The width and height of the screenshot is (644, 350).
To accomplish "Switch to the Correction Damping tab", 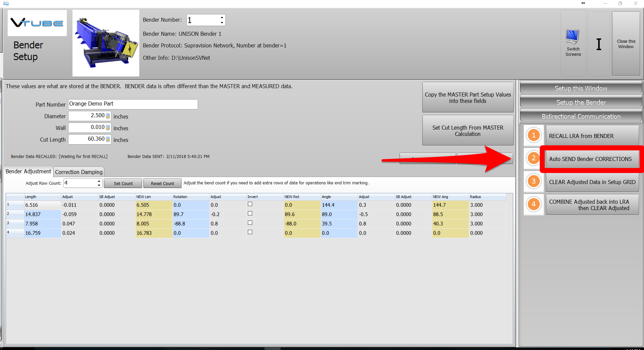I will pos(79,172).
